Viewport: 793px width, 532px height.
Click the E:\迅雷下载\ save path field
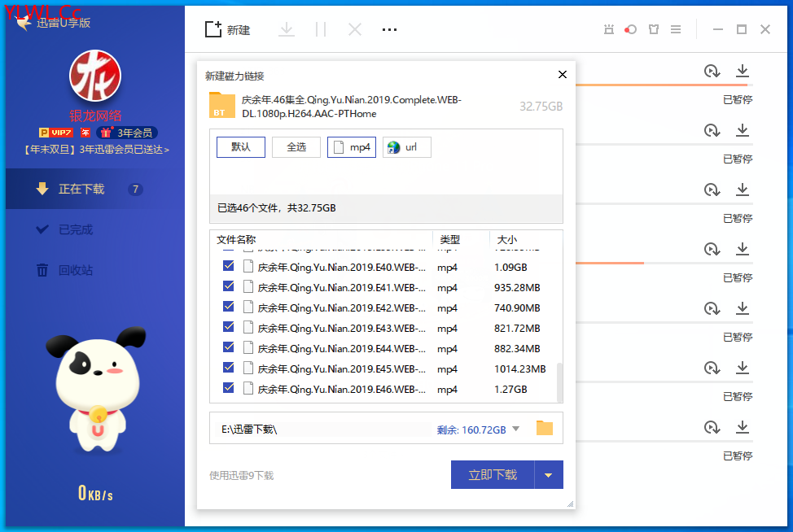322,430
